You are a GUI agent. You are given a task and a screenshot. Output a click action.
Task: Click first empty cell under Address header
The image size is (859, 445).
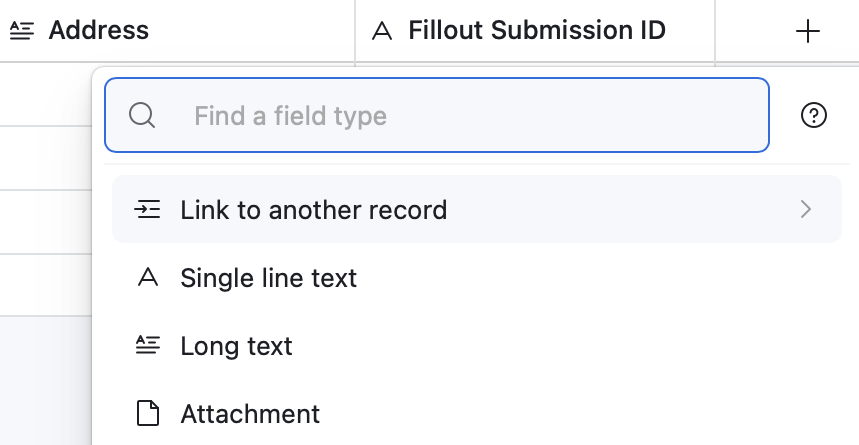(45, 94)
